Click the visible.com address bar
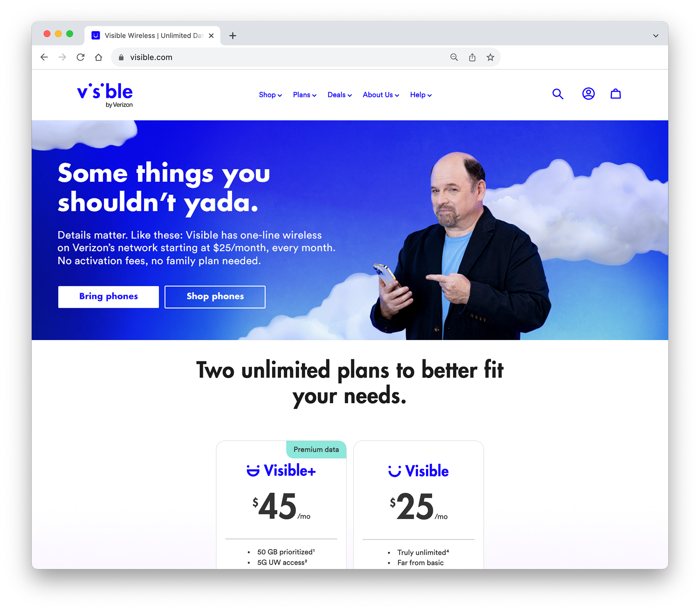The height and width of the screenshot is (611, 700). click(x=284, y=57)
